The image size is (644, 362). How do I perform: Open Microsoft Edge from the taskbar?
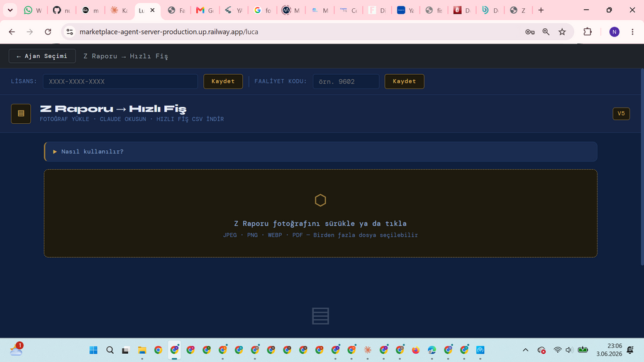pos(431,350)
